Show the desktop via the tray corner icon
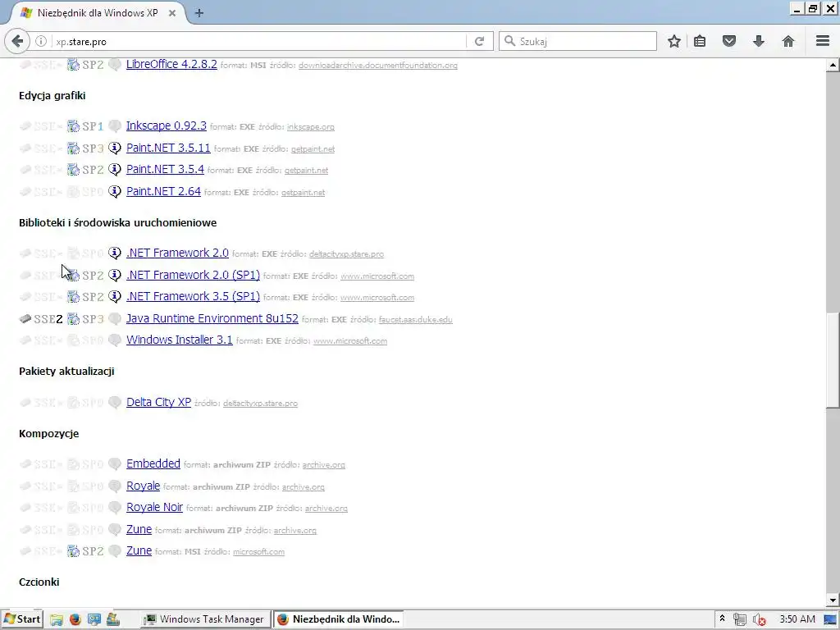840x630 pixels. click(x=830, y=619)
